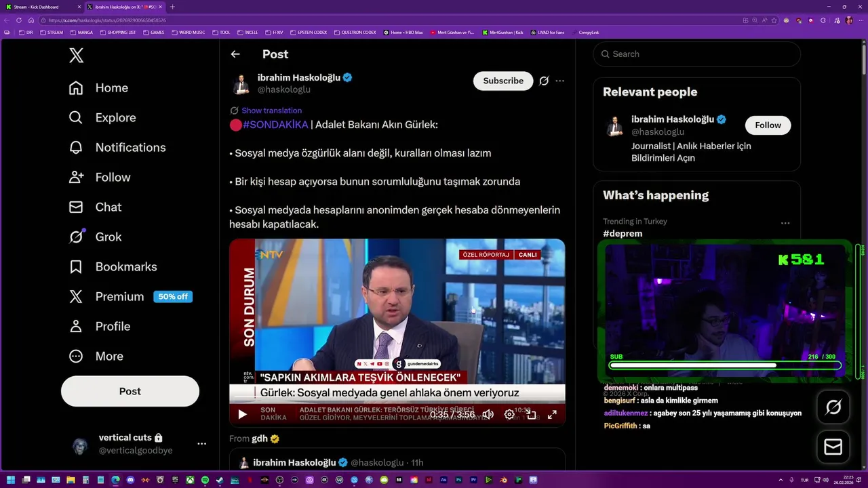Screen dimensions: 868x488
Task: Open Notifications in the sidebar
Action: (x=117, y=148)
